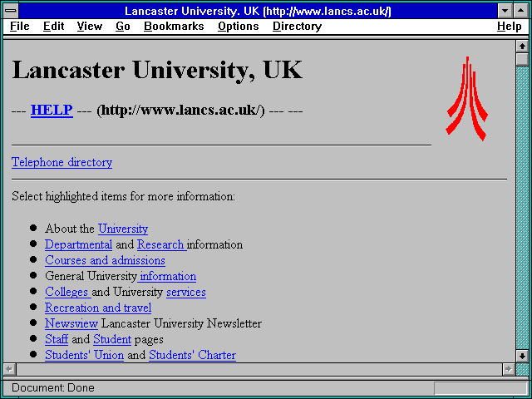532x399 pixels.
Task: Visit the Students' Union link
Action: point(84,355)
